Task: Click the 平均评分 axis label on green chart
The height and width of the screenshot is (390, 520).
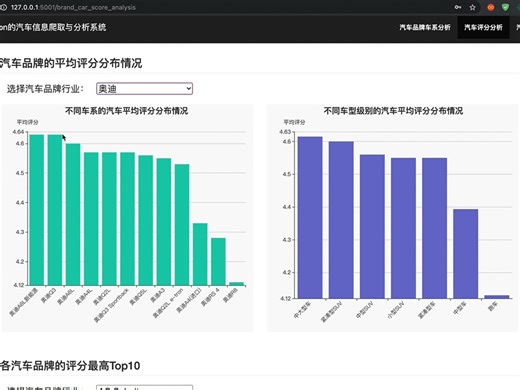Action: pos(28,122)
